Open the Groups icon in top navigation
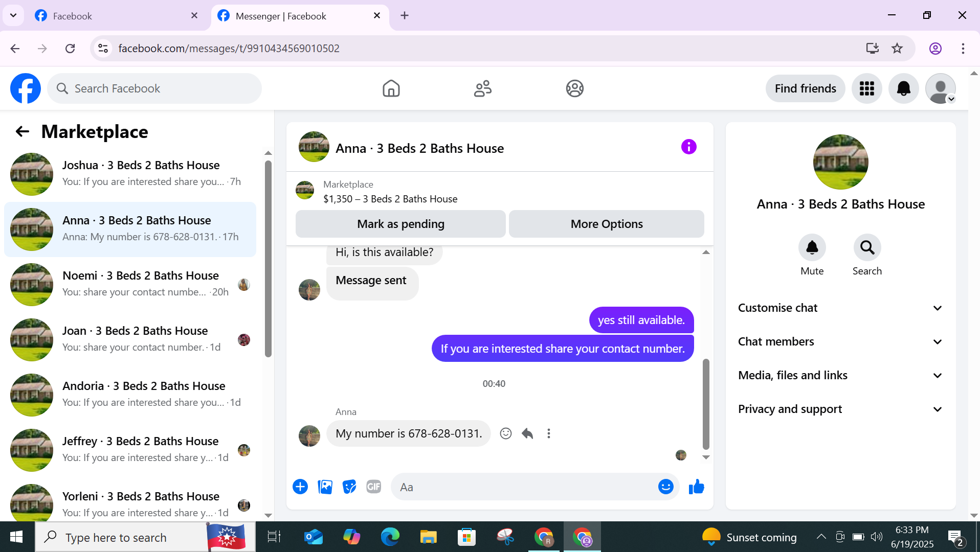The image size is (980, 552). [575, 88]
